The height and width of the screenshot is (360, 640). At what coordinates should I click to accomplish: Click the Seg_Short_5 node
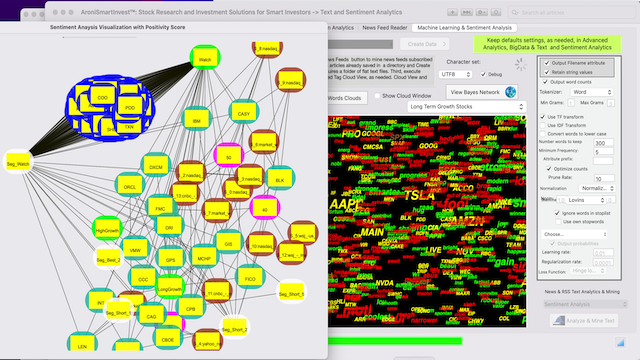[x=291, y=292]
